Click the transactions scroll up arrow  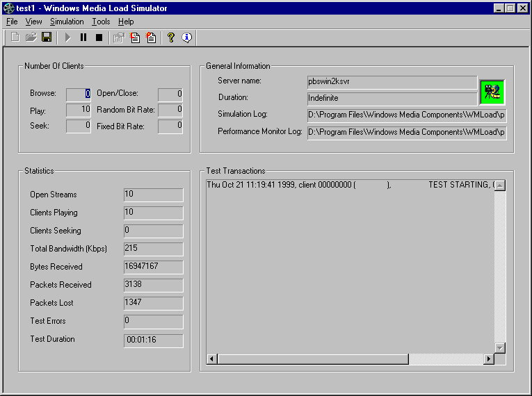point(500,185)
